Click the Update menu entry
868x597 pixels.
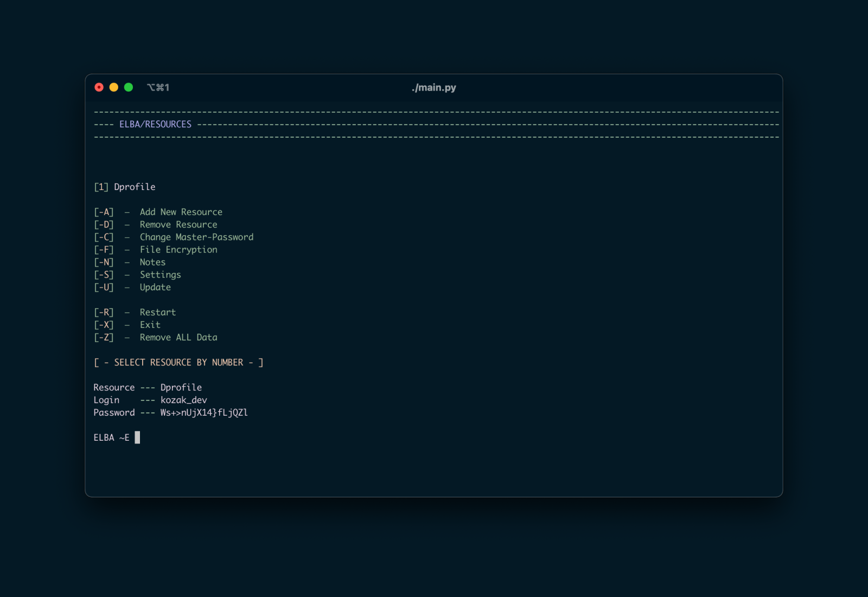(155, 287)
